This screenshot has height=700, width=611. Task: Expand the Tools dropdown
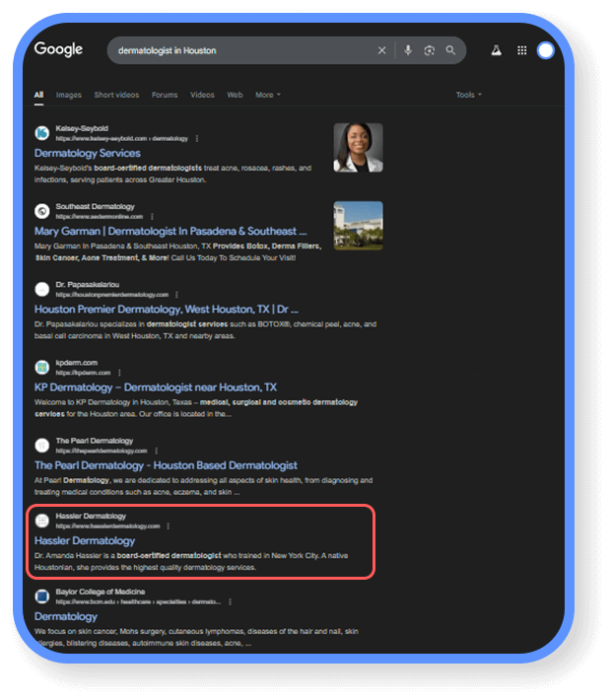click(468, 95)
